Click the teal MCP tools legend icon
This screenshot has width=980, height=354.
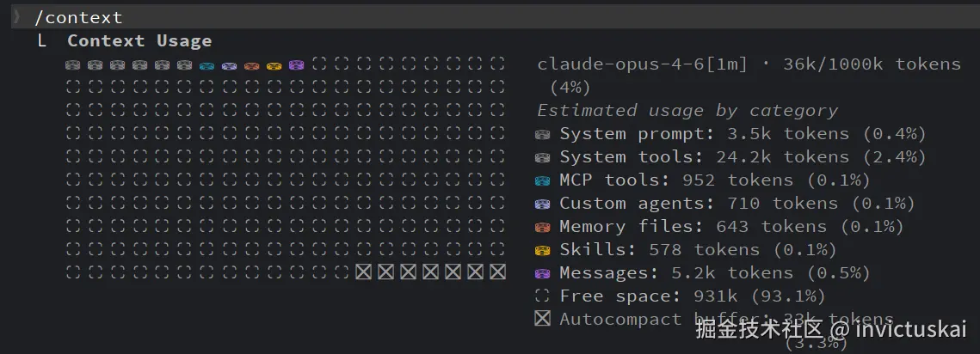(x=543, y=180)
